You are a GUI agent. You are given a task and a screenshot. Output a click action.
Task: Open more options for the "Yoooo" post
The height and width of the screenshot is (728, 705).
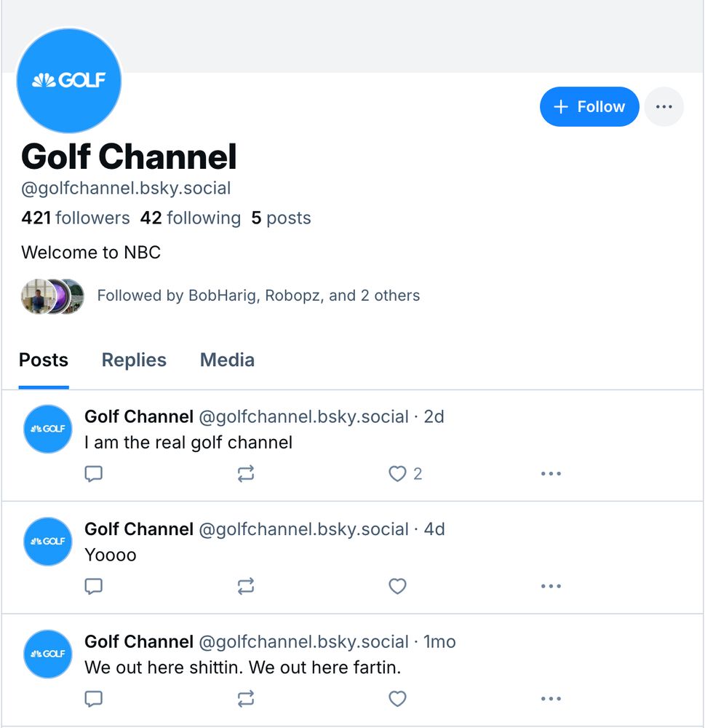[551, 586]
